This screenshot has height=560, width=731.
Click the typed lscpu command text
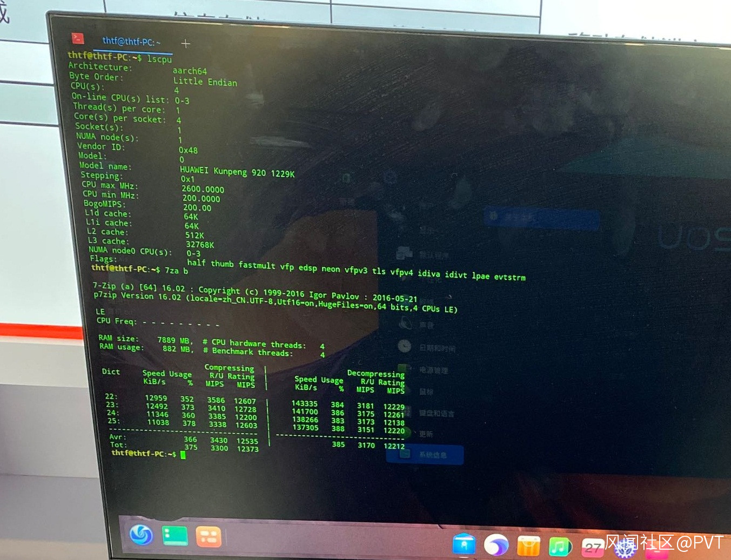159,59
